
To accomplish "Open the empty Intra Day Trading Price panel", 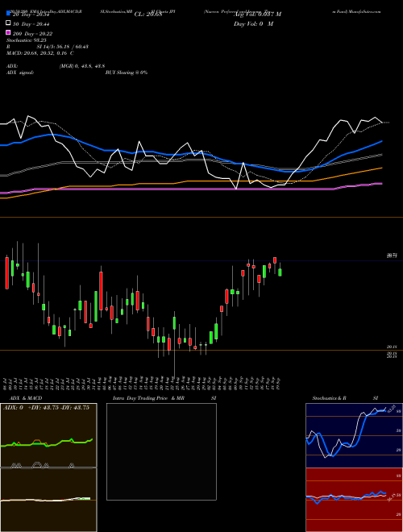I will click(161, 451).
